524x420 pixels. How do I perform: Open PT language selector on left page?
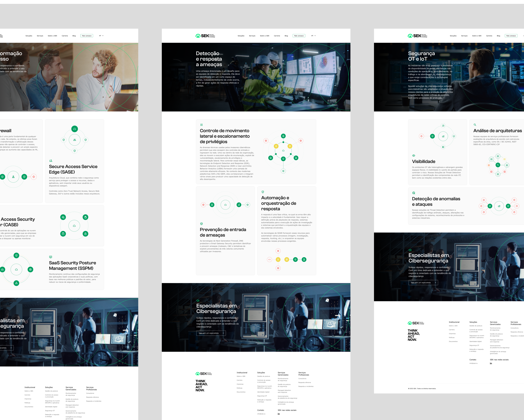point(101,36)
